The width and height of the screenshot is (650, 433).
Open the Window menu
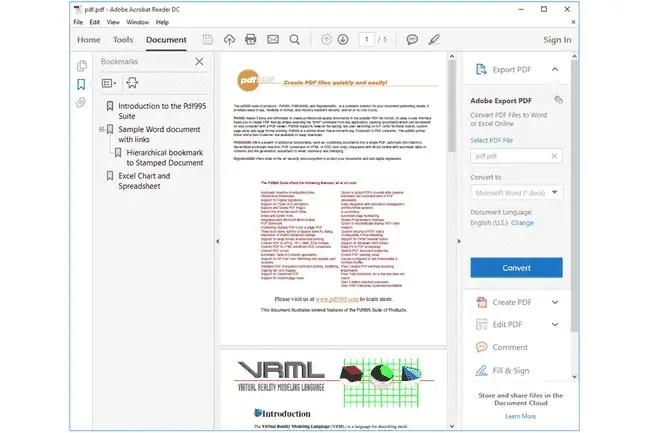tap(138, 22)
